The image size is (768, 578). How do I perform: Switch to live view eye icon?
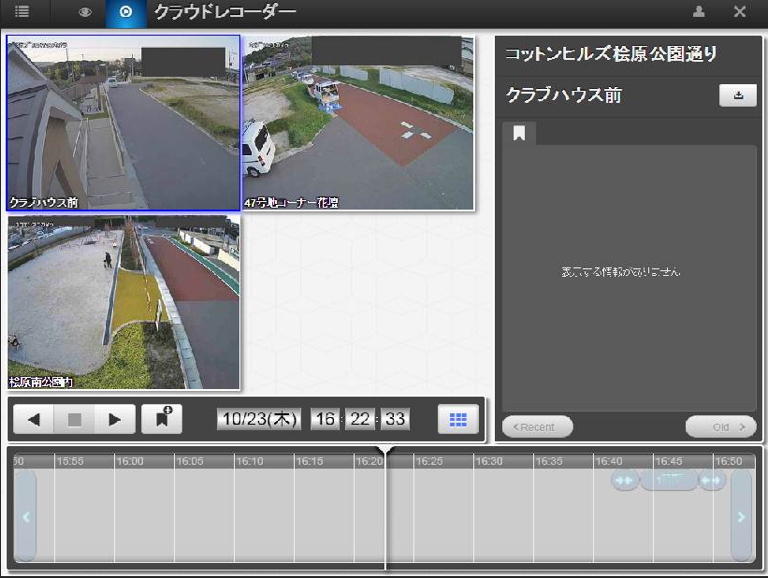click(85, 12)
